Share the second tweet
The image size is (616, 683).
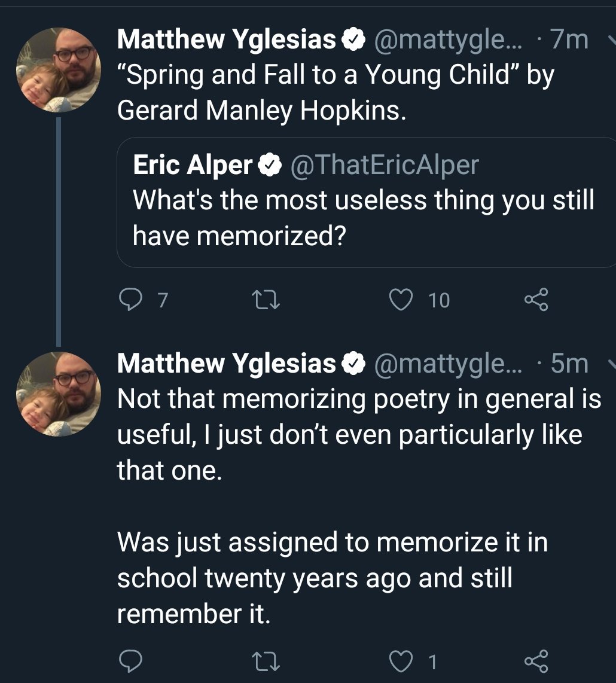click(535, 661)
